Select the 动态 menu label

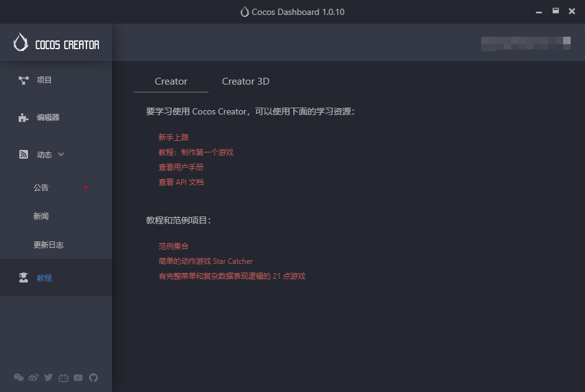44,155
